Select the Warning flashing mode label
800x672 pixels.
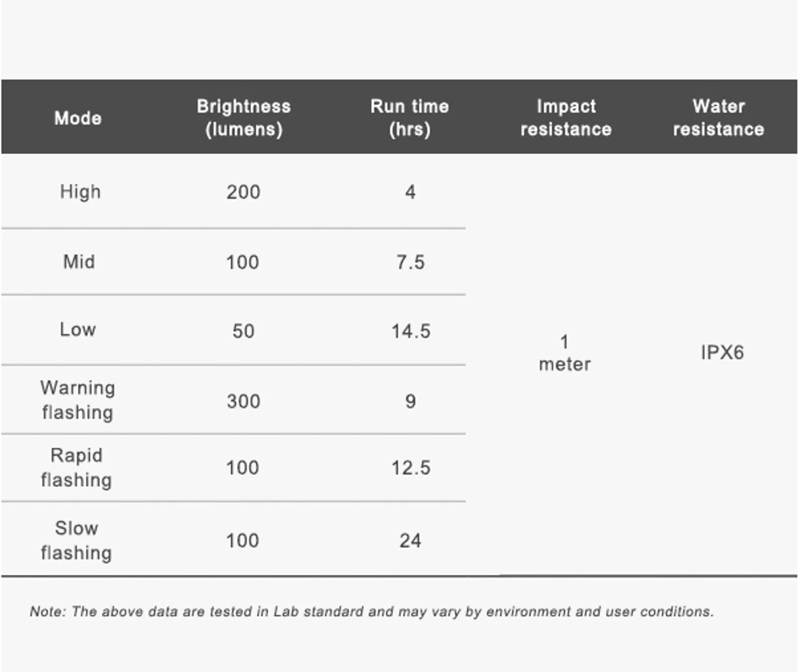click(78, 400)
